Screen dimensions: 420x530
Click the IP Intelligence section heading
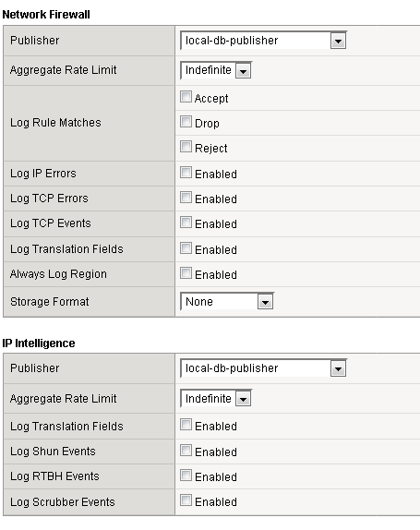pos(39,343)
